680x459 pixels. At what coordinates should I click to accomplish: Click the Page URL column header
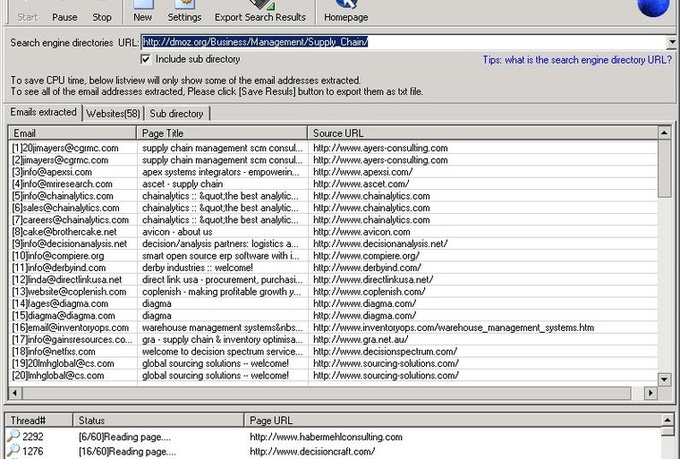[452, 420]
